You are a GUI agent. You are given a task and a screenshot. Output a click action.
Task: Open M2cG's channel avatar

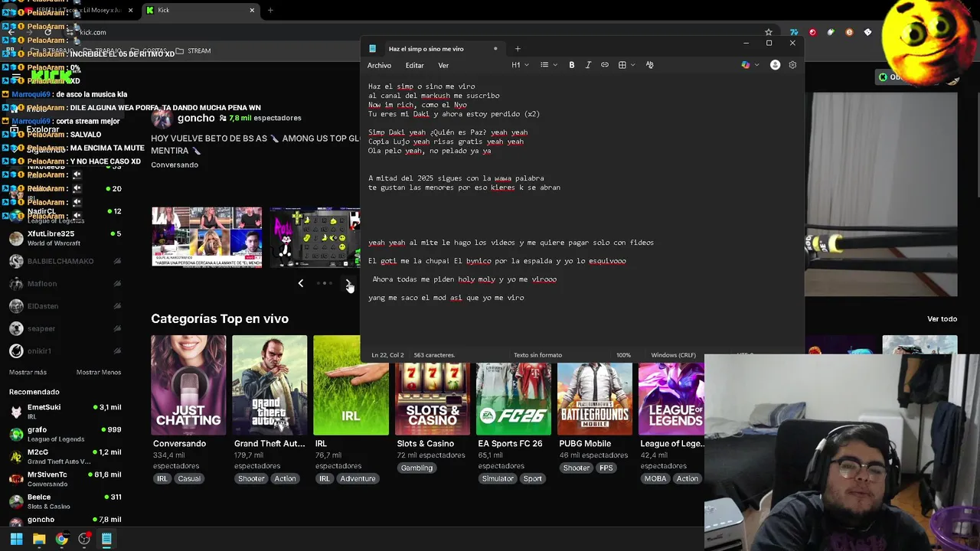[16, 456]
